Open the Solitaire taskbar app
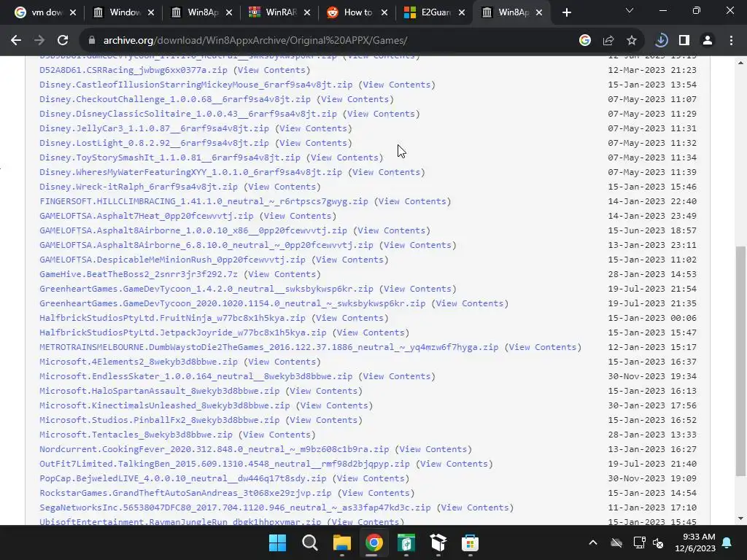The width and height of the screenshot is (747, 560). 406,542
